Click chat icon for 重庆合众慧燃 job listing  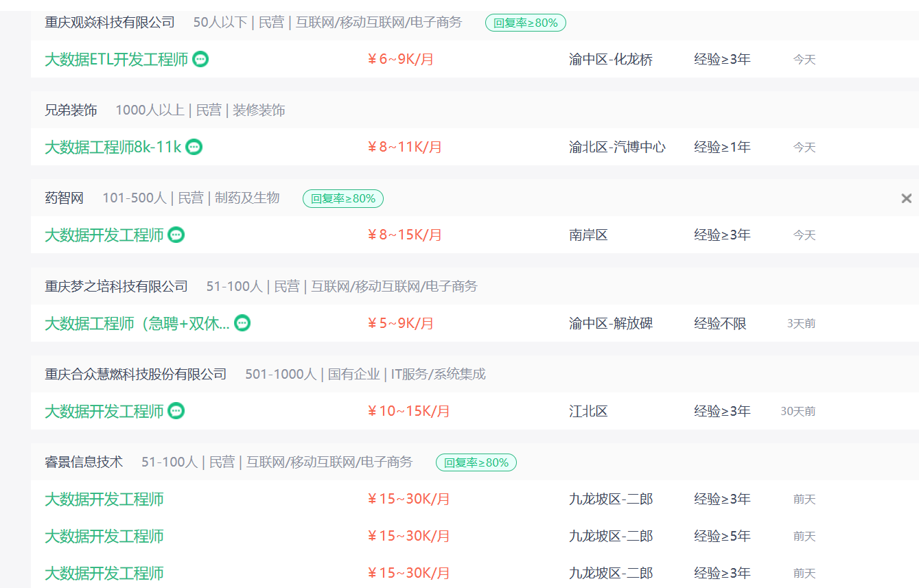176,411
